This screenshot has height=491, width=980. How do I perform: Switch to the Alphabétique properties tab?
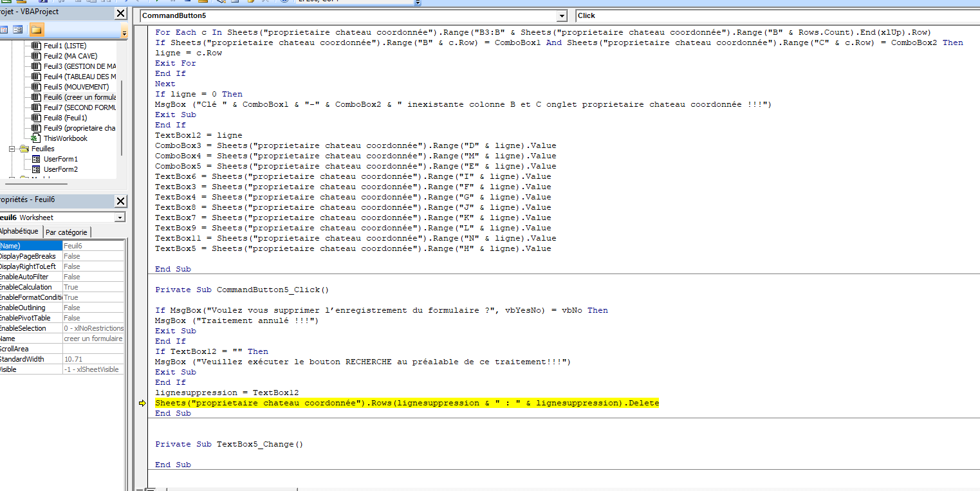click(x=19, y=232)
